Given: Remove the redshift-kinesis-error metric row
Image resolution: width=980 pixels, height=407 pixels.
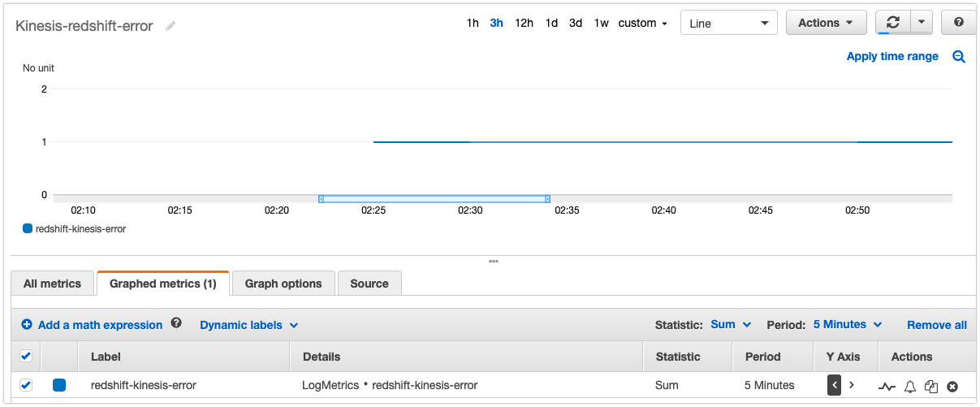Looking at the screenshot, I should tap(952, 387).
